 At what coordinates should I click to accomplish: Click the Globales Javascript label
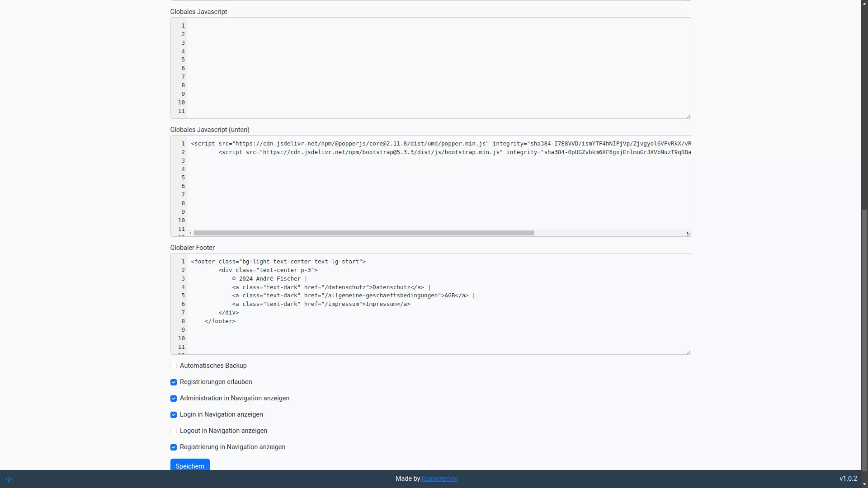(x=198, y=12)
